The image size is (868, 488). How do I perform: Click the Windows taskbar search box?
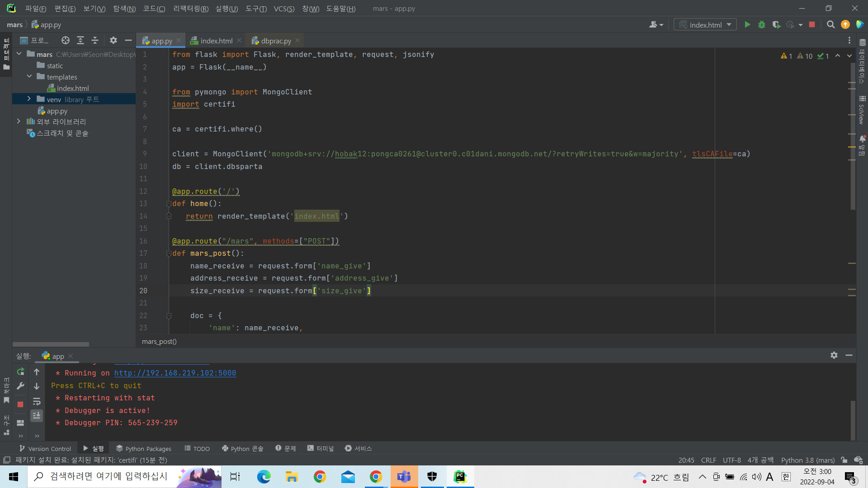pyautogui.click(x=124, y=477)
